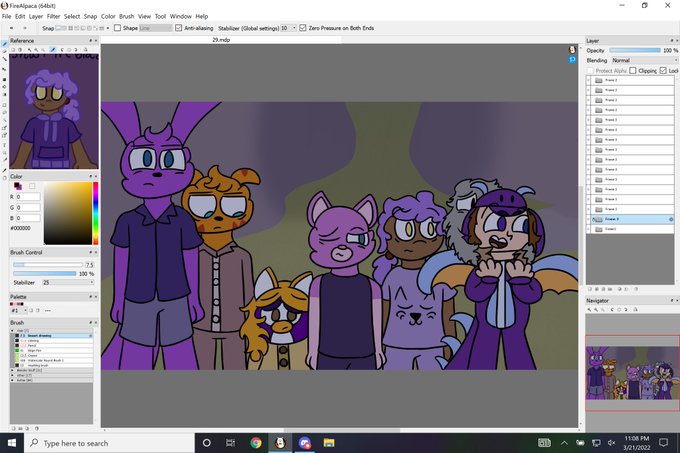Float the Reference panel

[91, 40]
